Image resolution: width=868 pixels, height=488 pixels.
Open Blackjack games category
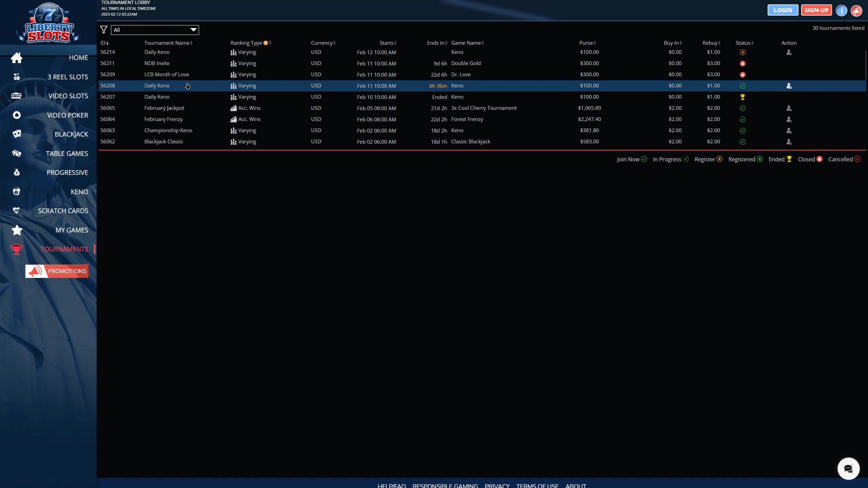click(x=71, y=134)
